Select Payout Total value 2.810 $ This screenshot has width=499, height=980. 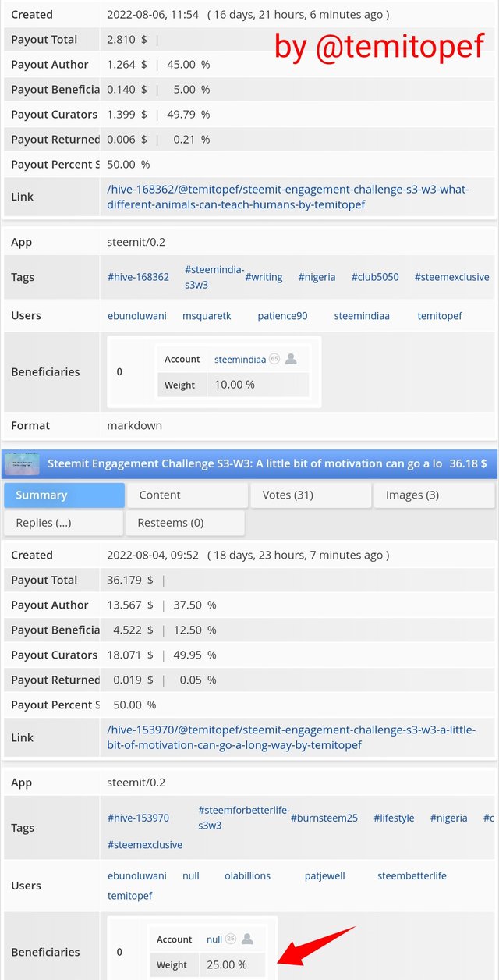click(127, 39)
